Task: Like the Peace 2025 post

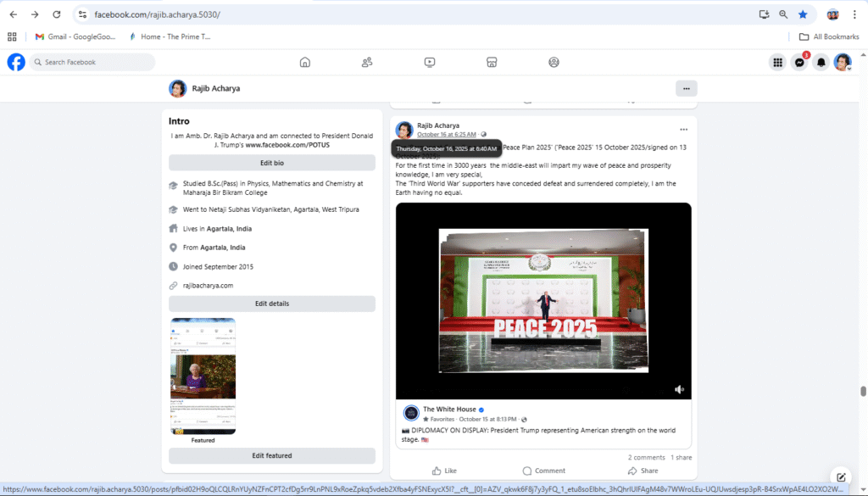Action: [x=444, y=471]
